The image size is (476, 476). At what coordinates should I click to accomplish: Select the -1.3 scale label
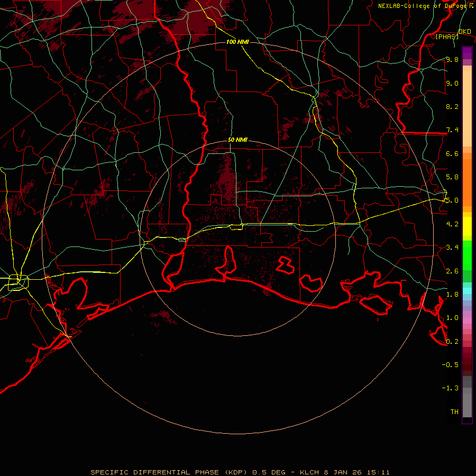coord(450,388)
